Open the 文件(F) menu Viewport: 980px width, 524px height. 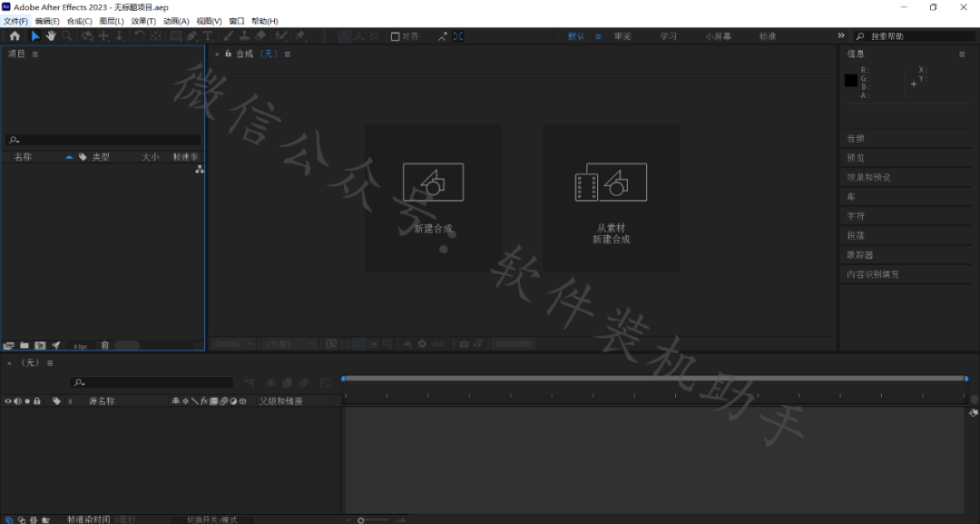tap(15, 21)
